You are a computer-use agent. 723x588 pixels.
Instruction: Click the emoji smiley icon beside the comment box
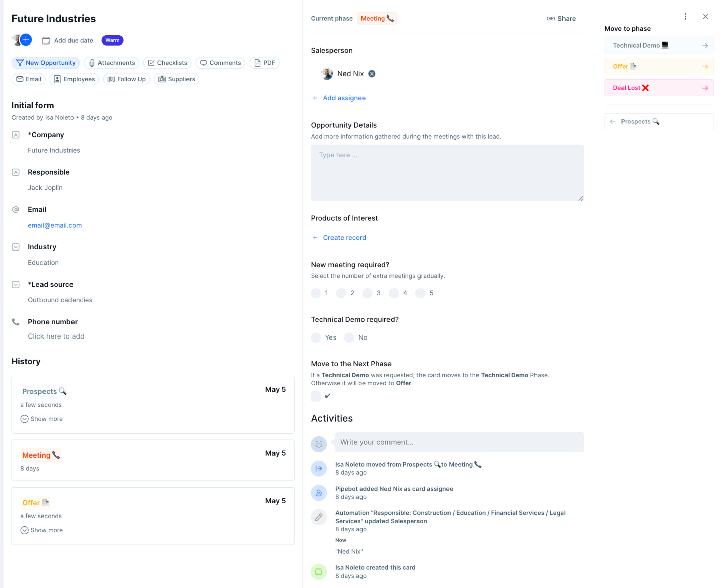click(x=319, y=444)
